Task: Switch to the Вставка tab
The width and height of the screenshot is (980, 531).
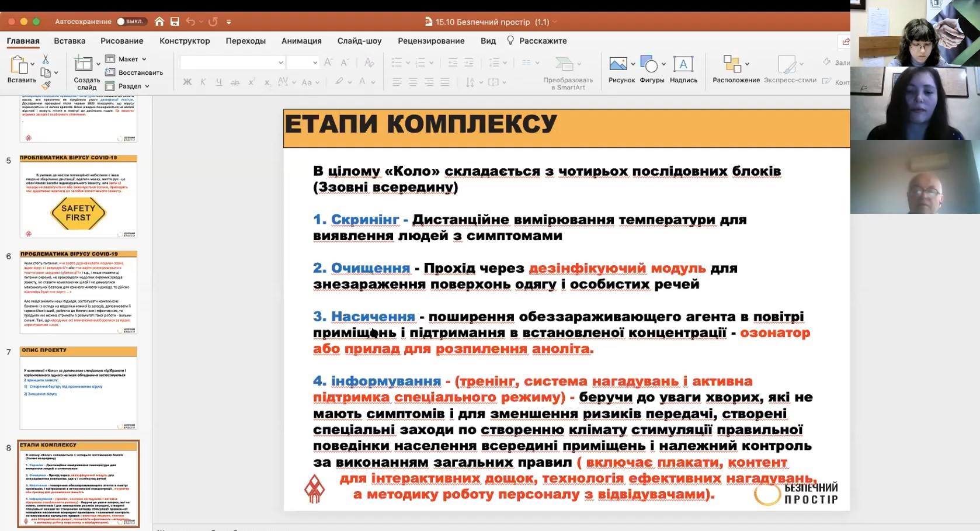Action: (69, 41)
